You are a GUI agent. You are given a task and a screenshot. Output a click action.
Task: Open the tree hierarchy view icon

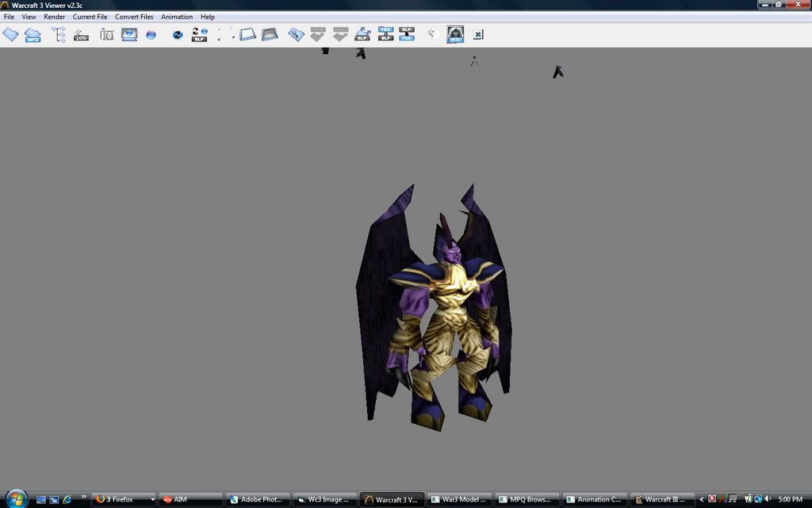59,35
